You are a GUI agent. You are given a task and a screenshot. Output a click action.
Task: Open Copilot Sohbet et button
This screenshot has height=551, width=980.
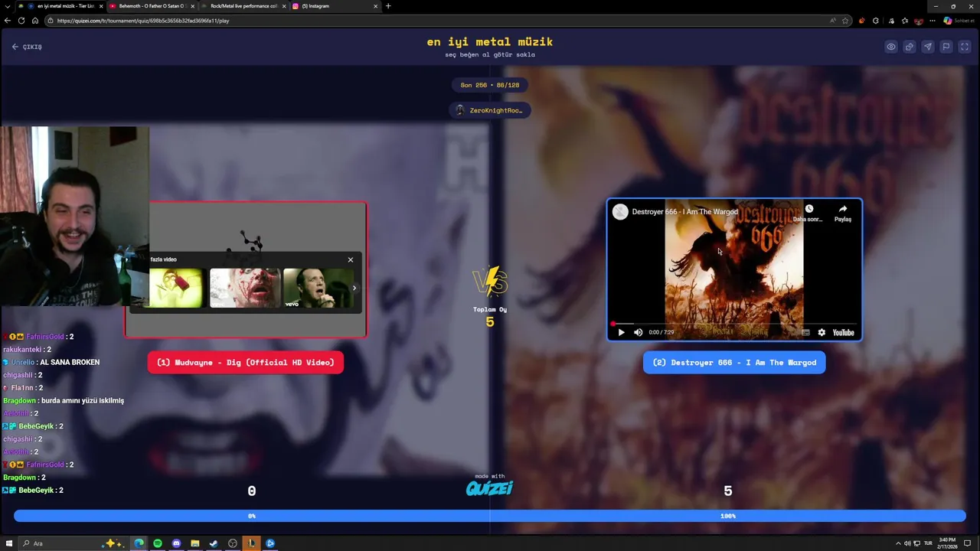(x=959, y=21)
